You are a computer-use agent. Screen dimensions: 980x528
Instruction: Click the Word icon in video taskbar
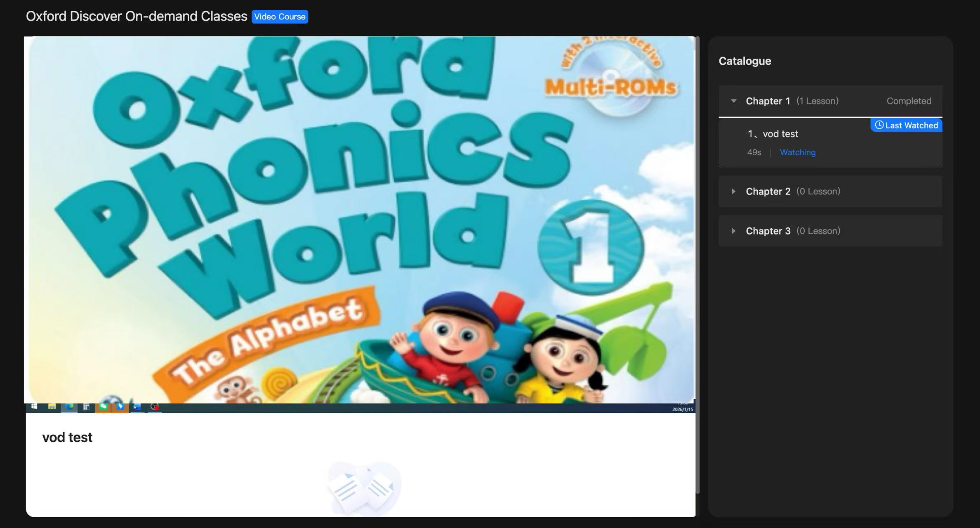click(x=137, y=407)
